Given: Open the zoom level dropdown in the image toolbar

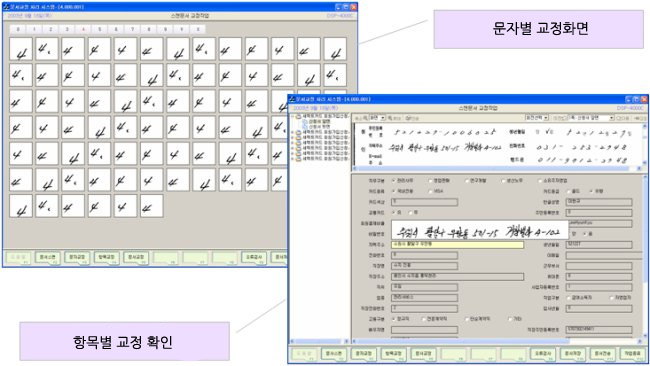Looking at the screenshot, I should [x=377, y=118].
